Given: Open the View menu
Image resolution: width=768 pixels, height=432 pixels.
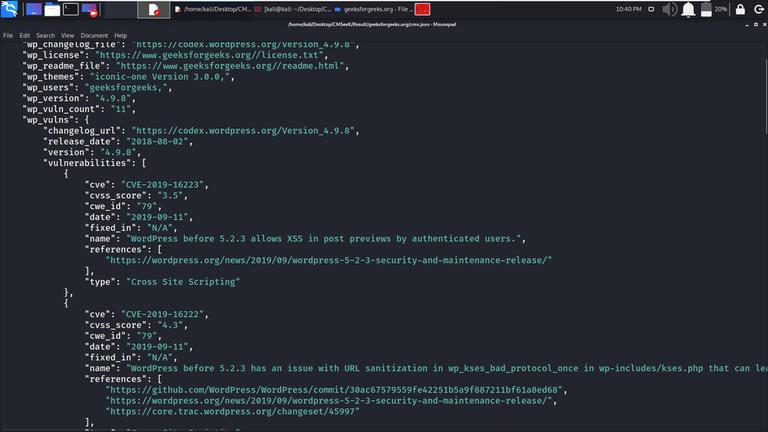Looking at the screenshot, I should pyautogui.click(x=68, y=35).
